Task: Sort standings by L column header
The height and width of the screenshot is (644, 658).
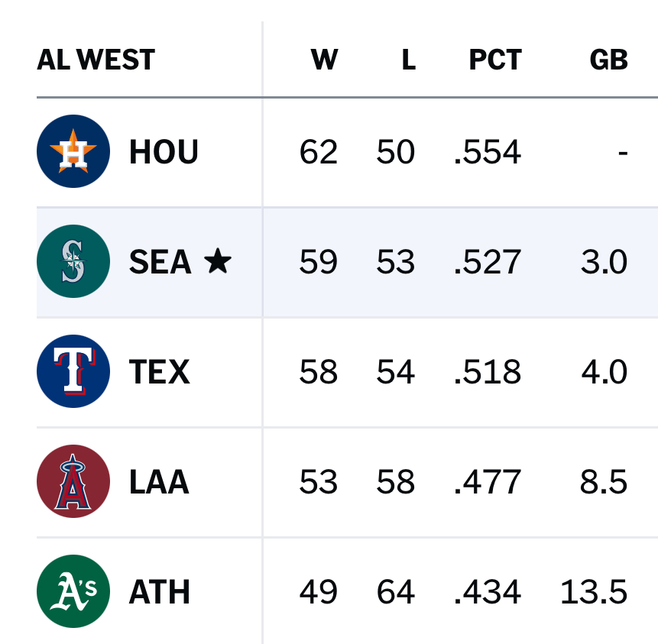Action: (408, 60)
